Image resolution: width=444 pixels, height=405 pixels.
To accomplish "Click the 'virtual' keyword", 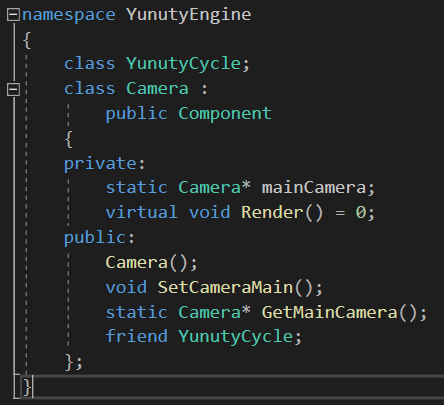I will pyautogui.click(x=141, y=213).
